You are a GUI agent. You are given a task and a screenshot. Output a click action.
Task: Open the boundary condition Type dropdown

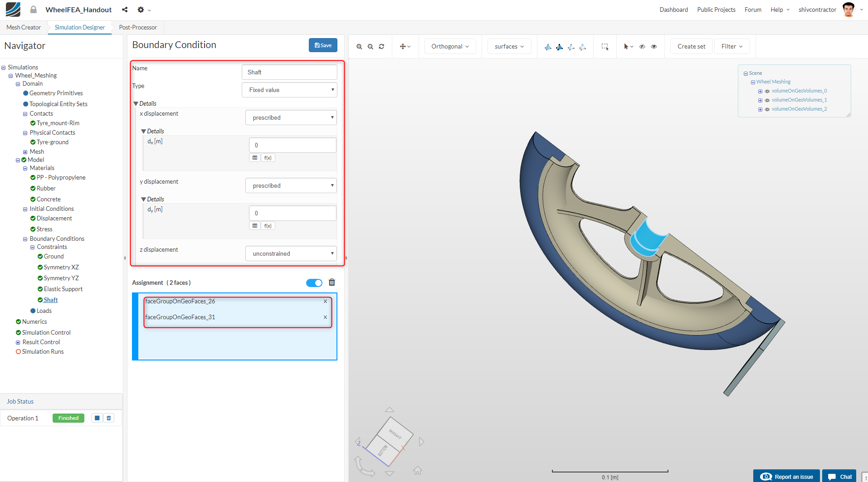(289, 90)
